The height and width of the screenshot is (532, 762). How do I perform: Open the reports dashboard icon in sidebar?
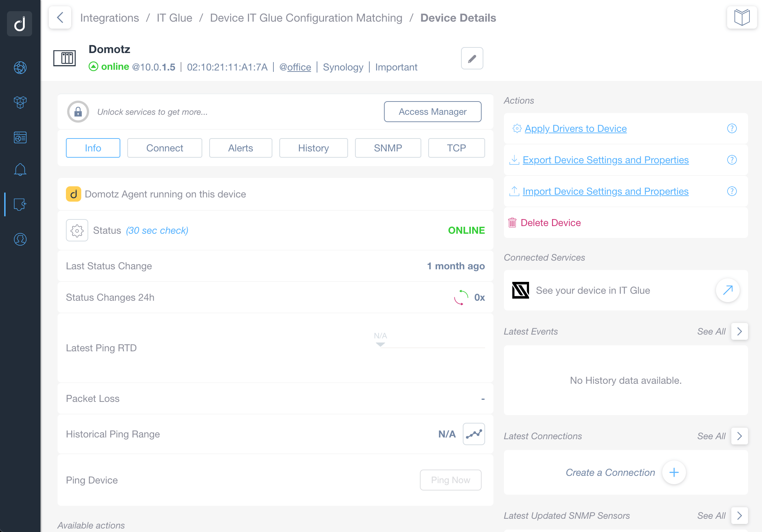[20, 137]
